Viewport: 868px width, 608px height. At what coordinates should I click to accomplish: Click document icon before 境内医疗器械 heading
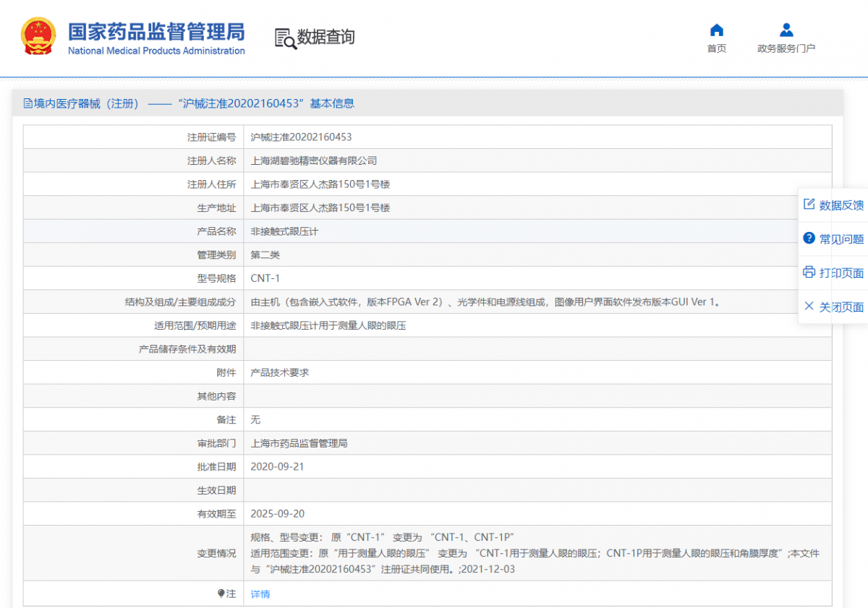[x=28, y=103]
